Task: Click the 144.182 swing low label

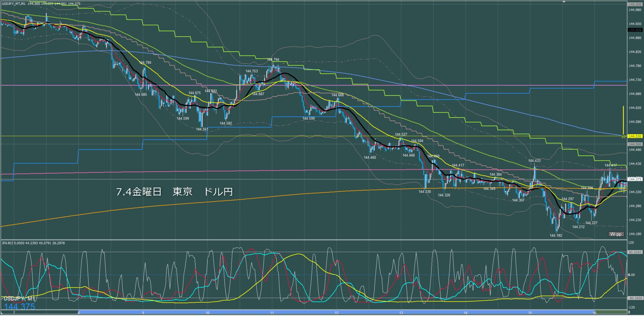Action: [556, 236]
